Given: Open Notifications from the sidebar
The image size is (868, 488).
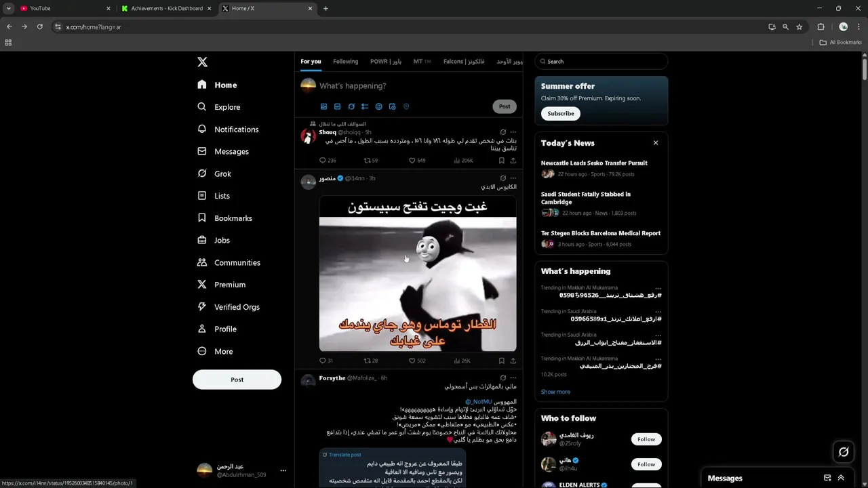Looking at the screenshot, I should 228,129.
